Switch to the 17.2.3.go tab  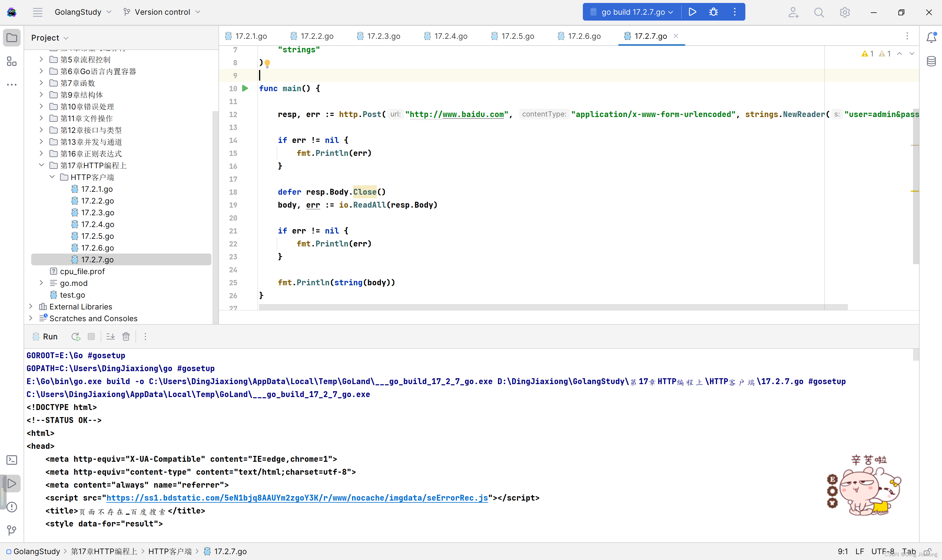pos(379,36)
